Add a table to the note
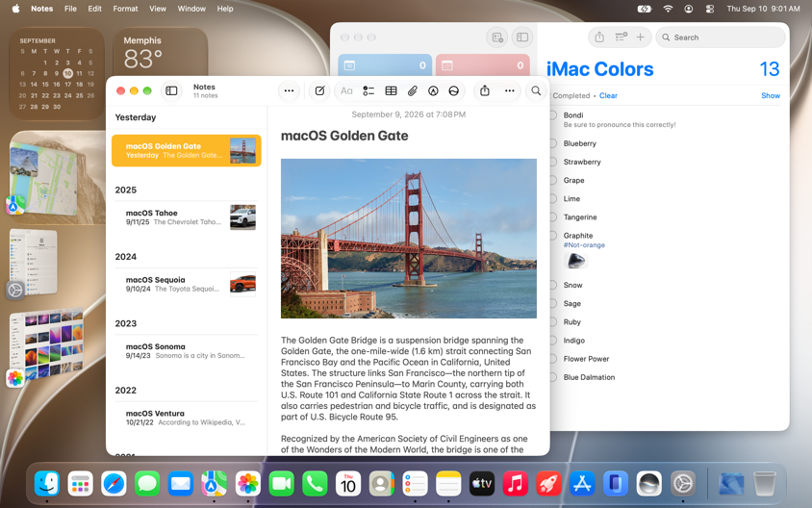The height and width of the screenshot is (508, 812). [x=391, y=91]
